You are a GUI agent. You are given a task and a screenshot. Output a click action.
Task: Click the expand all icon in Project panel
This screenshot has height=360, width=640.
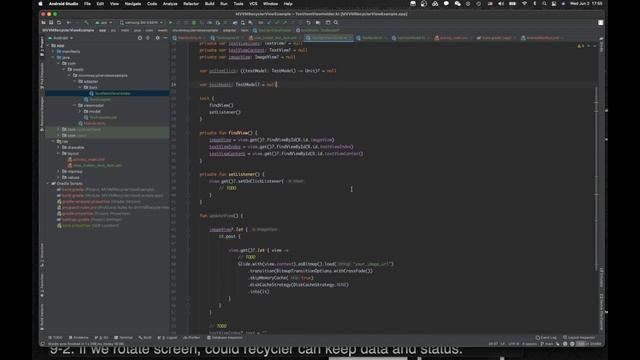[x=148, y=38]
